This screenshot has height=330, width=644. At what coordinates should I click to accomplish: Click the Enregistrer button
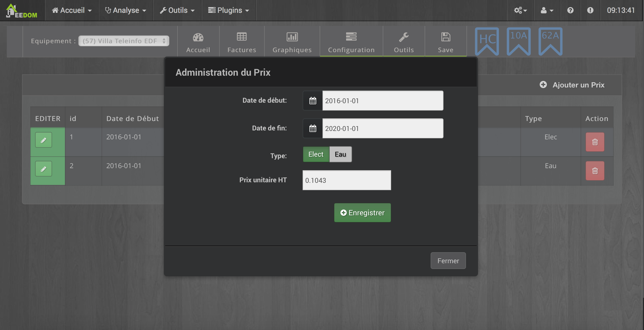pyautogui.click(x=362, y=213)
